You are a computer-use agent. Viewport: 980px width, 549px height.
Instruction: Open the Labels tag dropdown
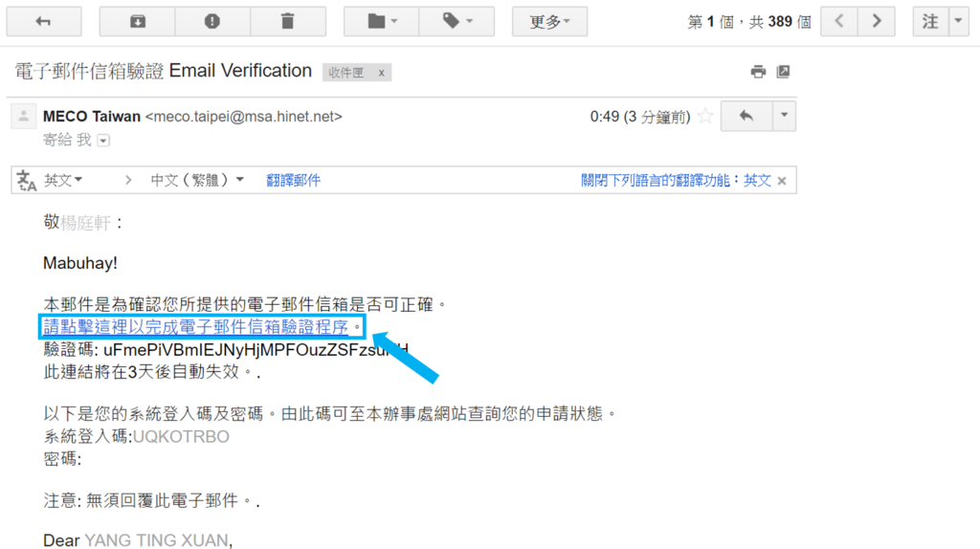457,21
